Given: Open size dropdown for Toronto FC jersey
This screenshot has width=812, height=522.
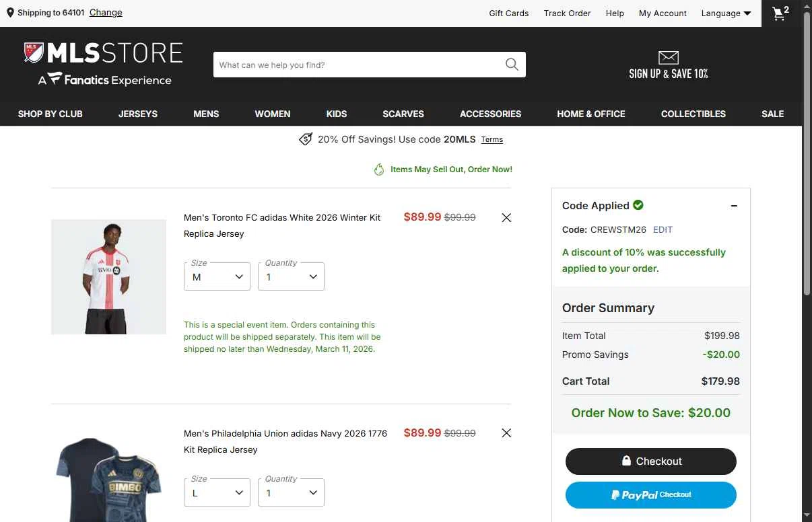Looking at the screenshot, I should click(x=217, y=276).
